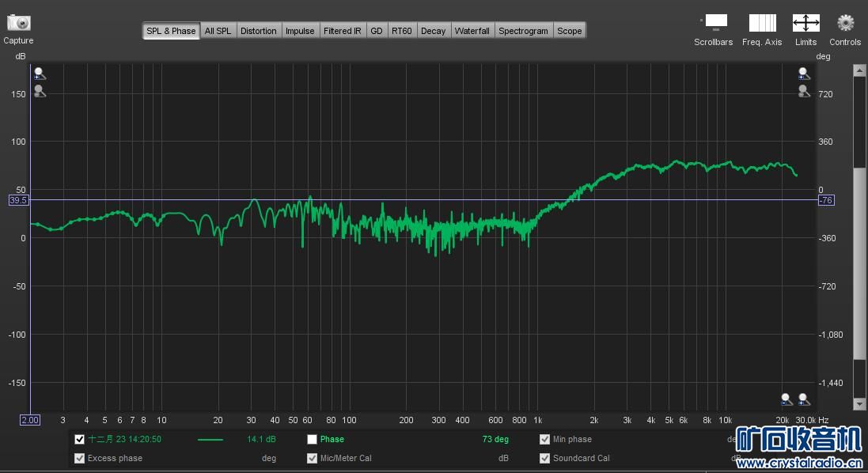
Task: Select the Distortion tab
Action: 259,31
